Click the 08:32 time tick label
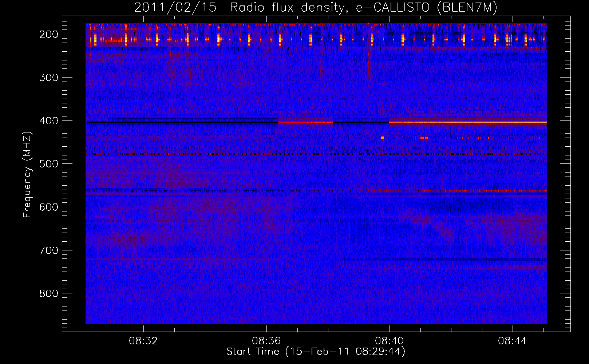This screenshot has height=364, width=589. click(x=143, y=341)
